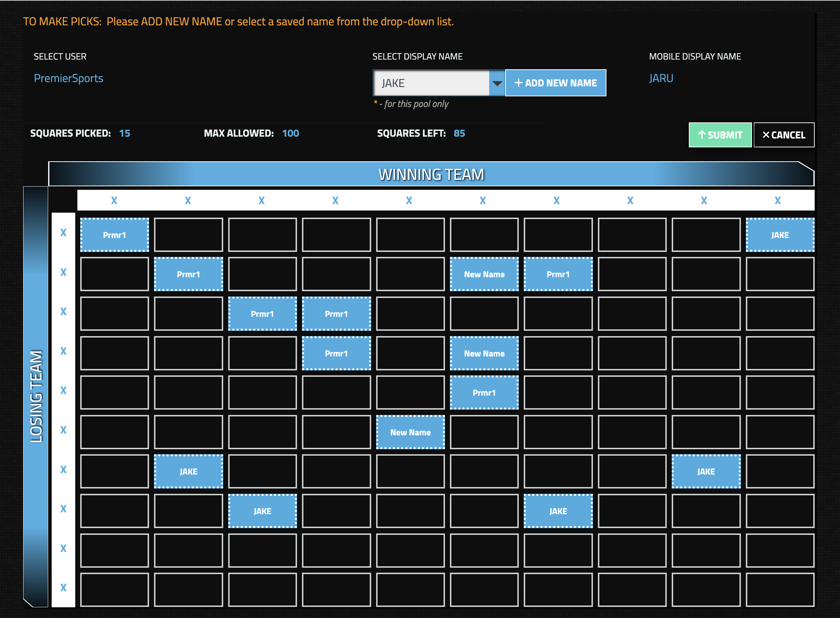The width and height of the screenshot is (840, 618).
Task: Click the dropdown arrow beside JAKE
Action: (496, 83)
